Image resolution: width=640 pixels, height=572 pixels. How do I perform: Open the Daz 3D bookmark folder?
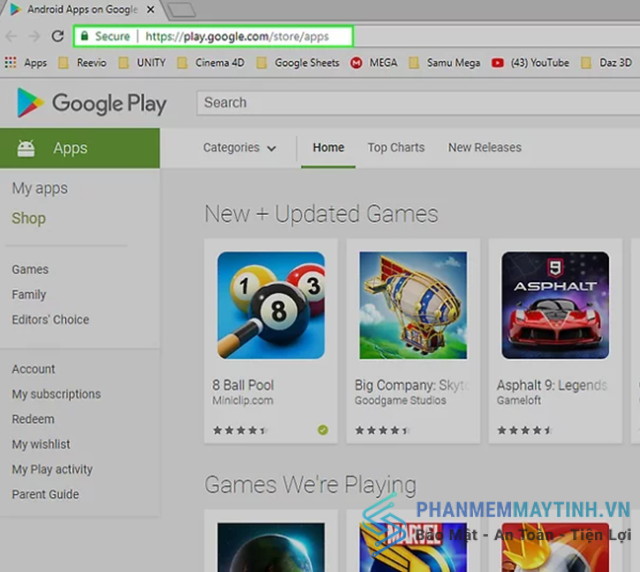click(x=607, y=62)
